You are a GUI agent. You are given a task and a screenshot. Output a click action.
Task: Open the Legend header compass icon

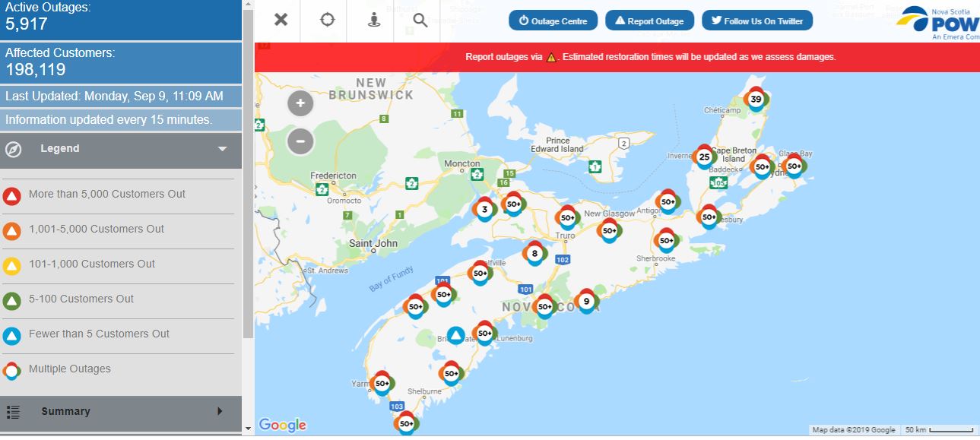click(14, 149)
